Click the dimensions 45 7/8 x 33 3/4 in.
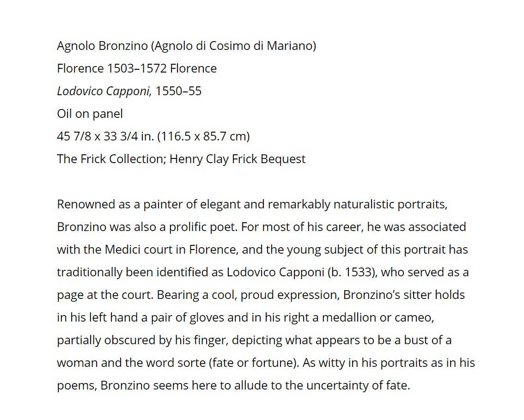524x420 pixels. coord(105,136)
